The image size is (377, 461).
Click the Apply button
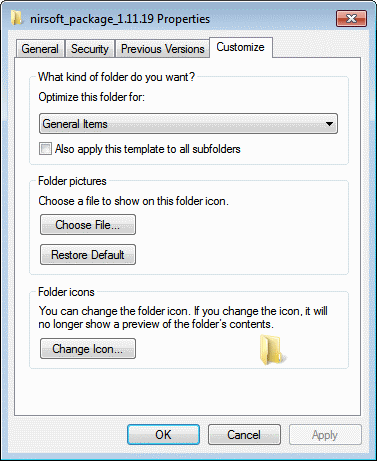(325, 435)
